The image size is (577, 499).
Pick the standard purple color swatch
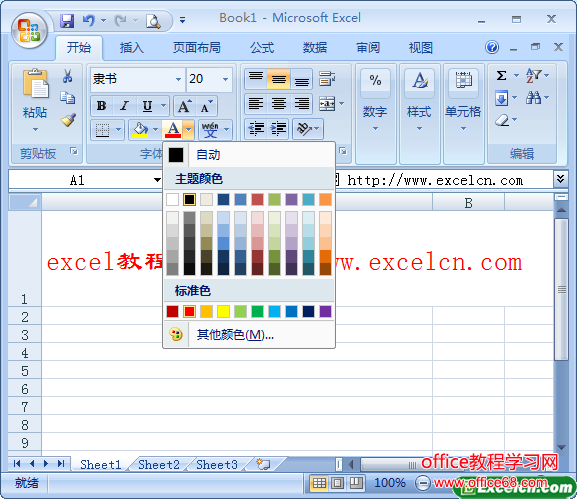coord(325,311)
